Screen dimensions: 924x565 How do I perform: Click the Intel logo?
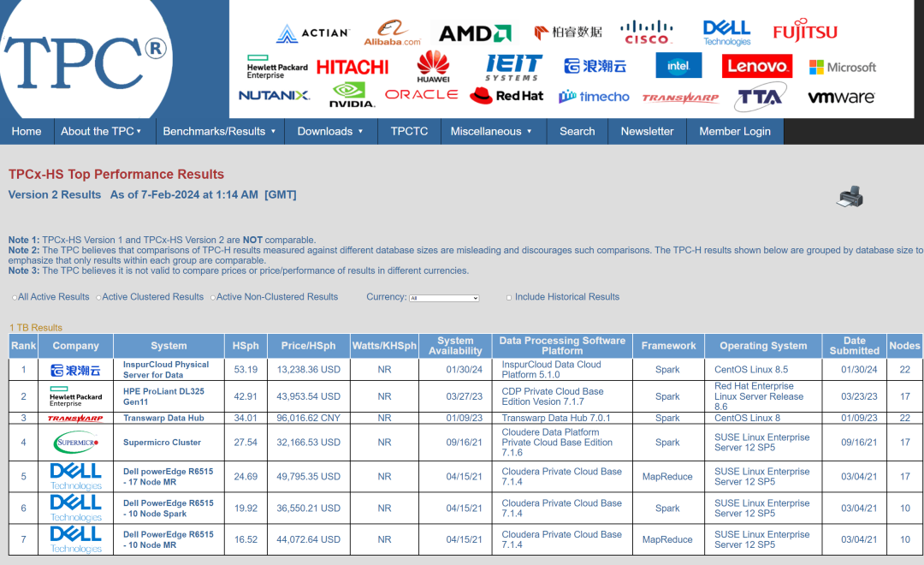click(678, 65)
